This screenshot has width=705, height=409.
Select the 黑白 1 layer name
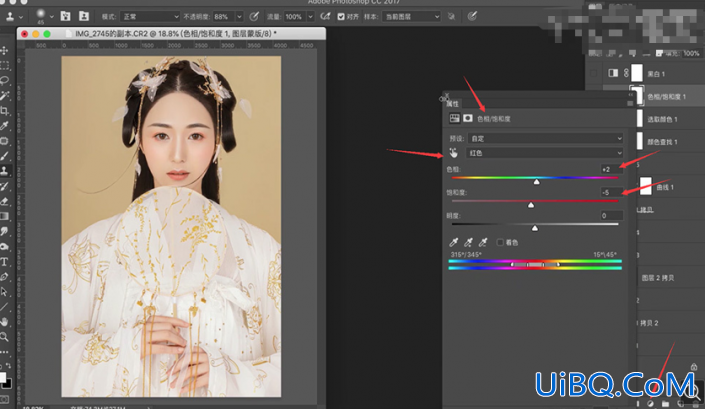656,74
